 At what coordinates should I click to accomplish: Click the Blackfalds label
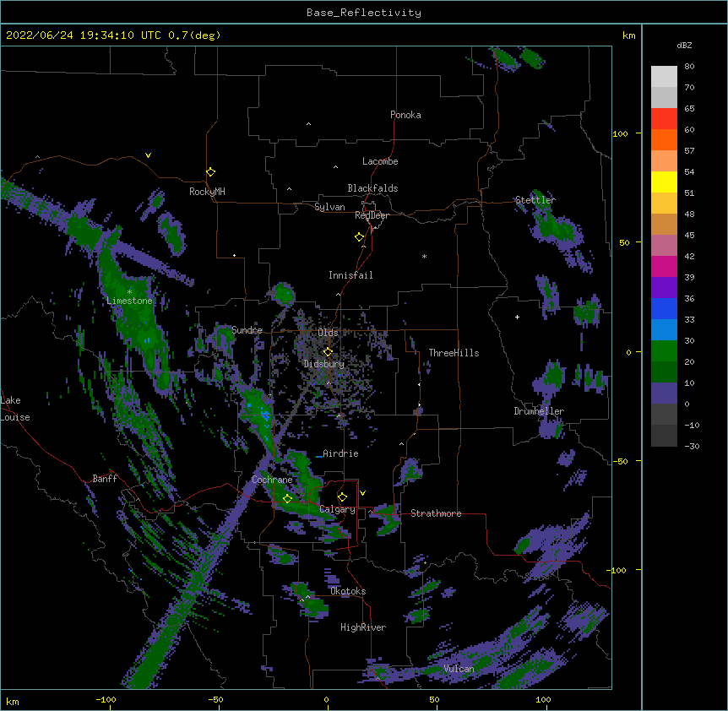click(x=372, y=188)
